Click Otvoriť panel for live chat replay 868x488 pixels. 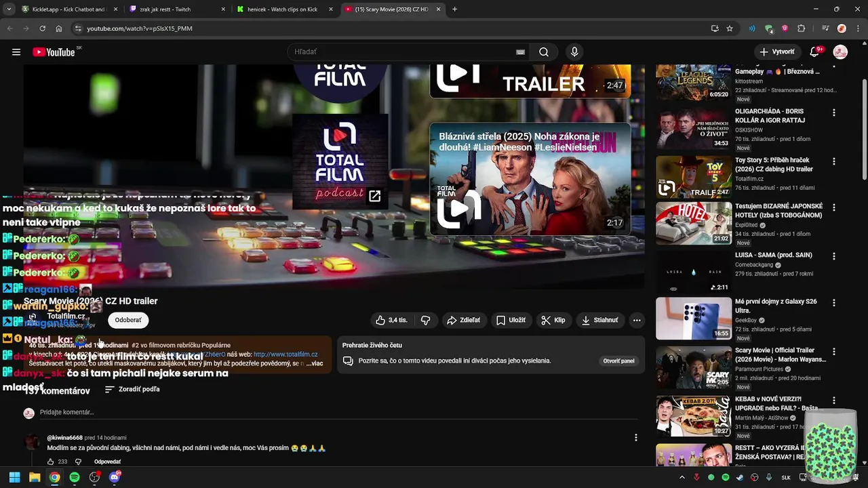tap(618, 361)
